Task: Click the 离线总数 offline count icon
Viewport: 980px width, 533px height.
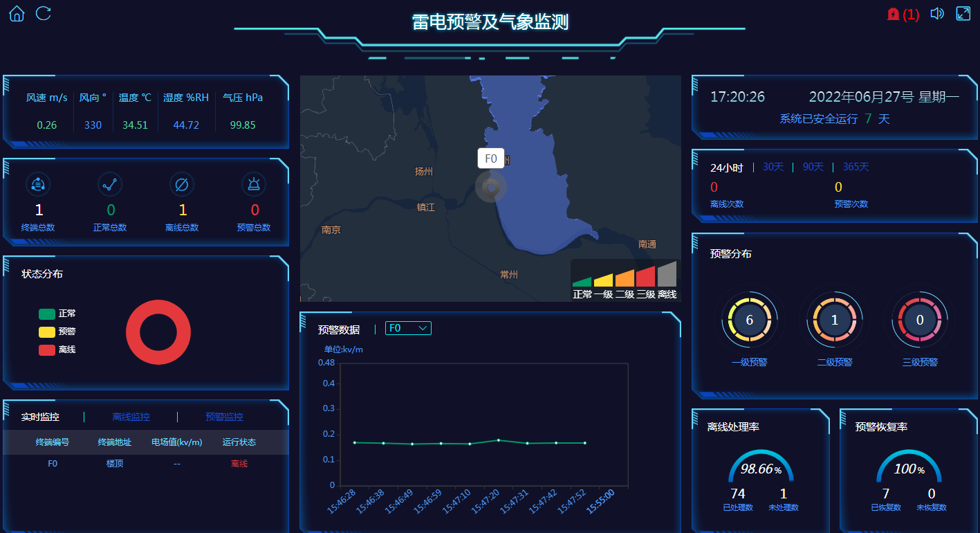Action: click(181, 184)
